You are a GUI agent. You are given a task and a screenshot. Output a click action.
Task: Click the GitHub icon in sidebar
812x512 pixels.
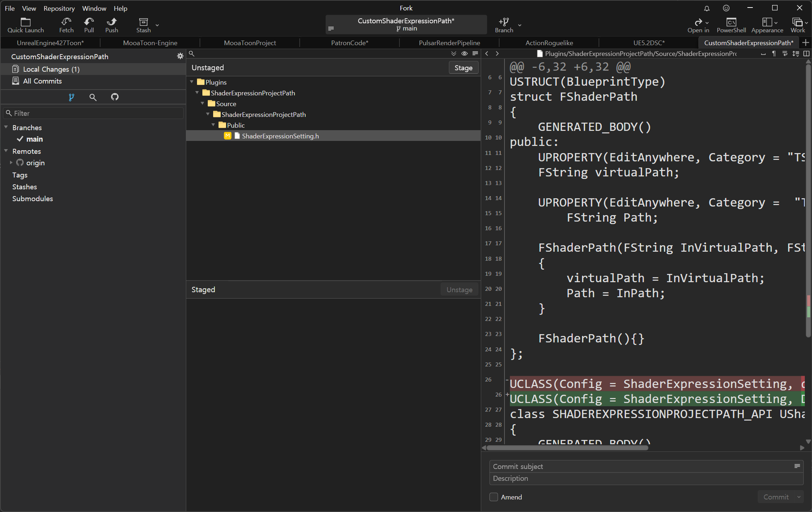pyautogui.click(x=115, y=97)
